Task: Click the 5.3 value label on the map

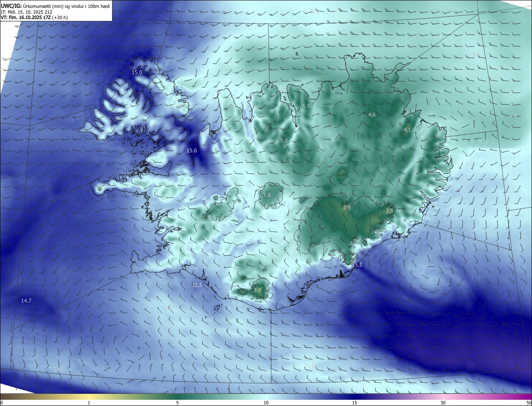Action: (x=205, y=218)
